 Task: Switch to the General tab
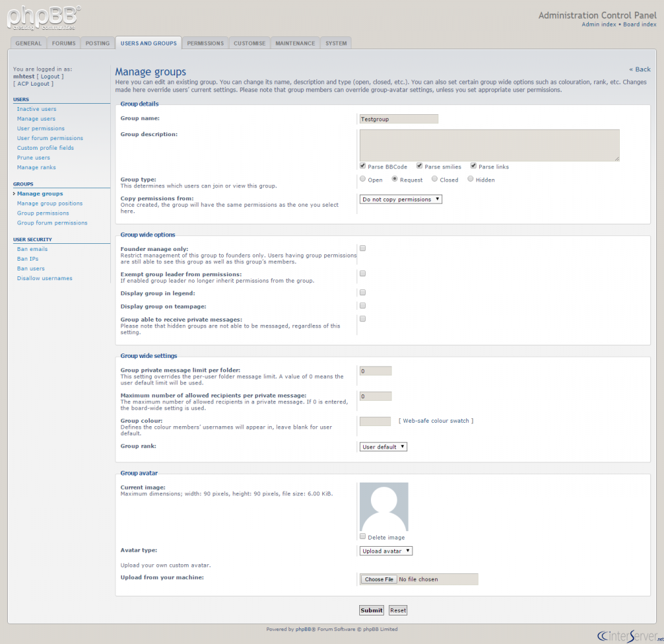(x=29, y=43)
